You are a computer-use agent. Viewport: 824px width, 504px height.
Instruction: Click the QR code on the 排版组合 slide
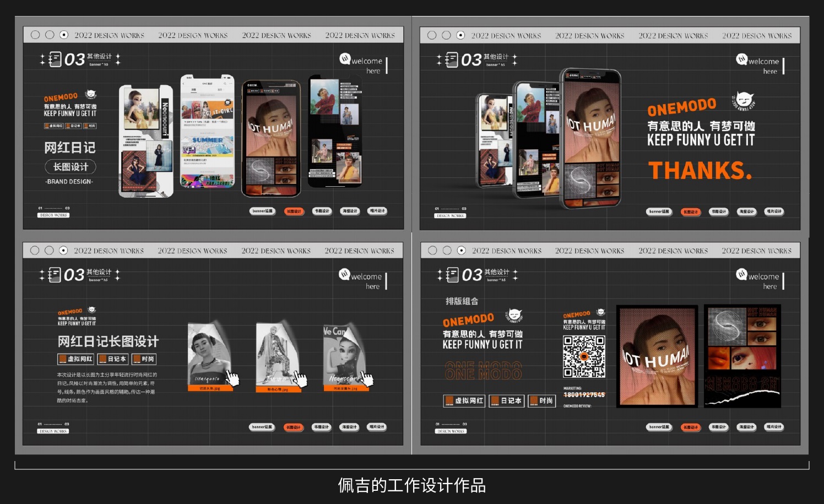click(584, 356)
